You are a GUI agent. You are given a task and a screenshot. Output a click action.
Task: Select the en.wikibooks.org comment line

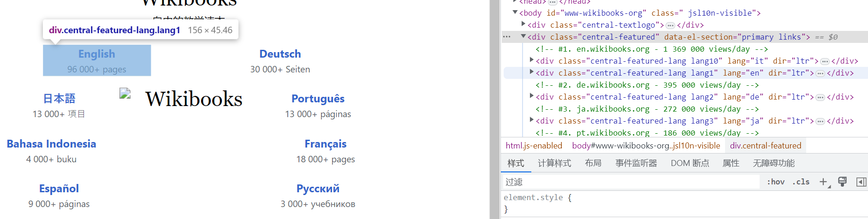651,49
